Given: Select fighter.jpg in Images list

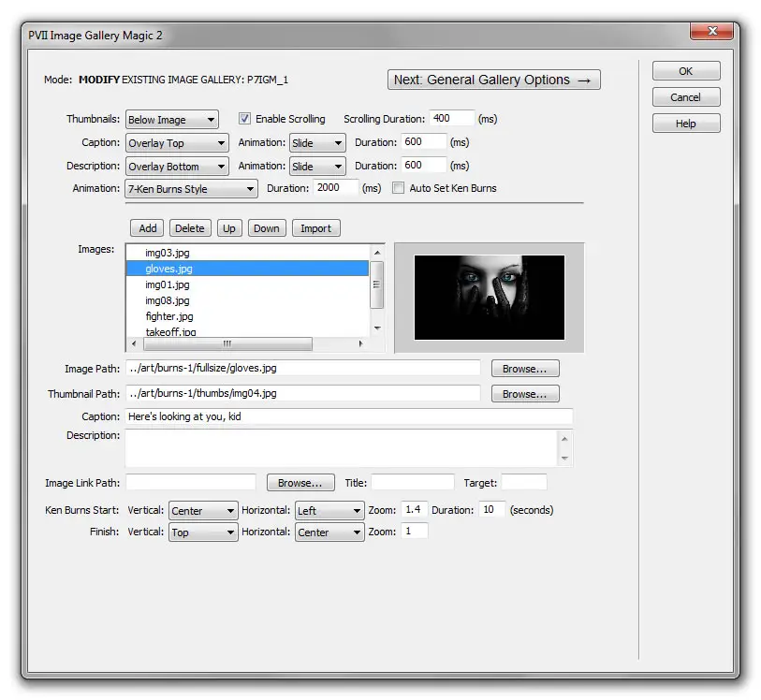Looking at the screenshot, I should (x=247, y=316).
